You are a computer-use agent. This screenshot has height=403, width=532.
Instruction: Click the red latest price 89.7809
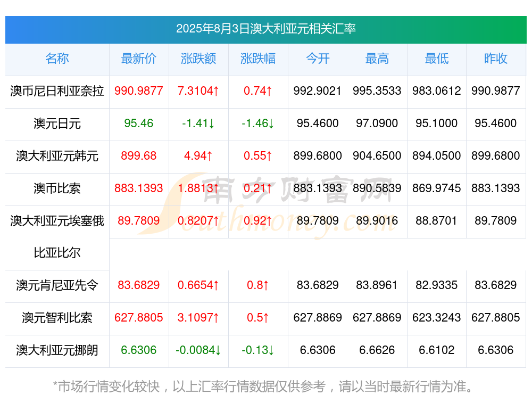point(139,221)
